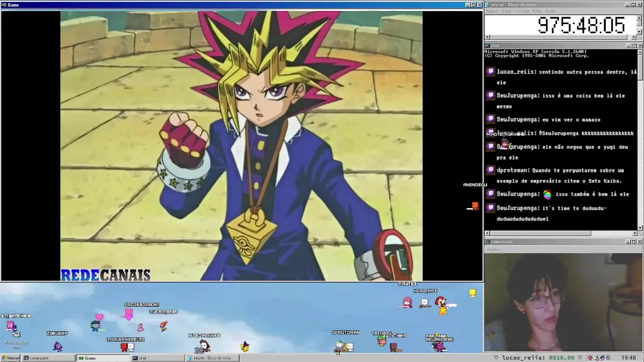Open the Arquivo menu in Notepad
This screenshot has height=362, width=644.
point(492,11)
